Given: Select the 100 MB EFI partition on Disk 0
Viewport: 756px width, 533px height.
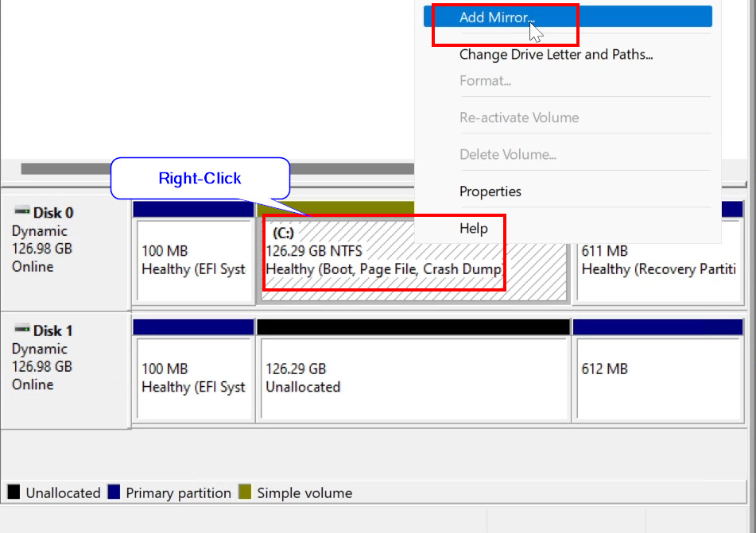Looking at the screenshot, I should point(193,261).
